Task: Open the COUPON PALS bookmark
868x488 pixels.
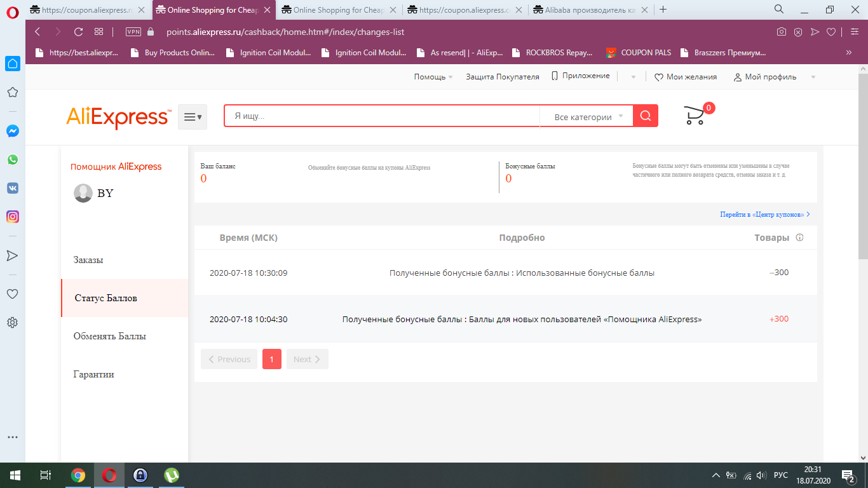Action: click(x=638, y=53)
